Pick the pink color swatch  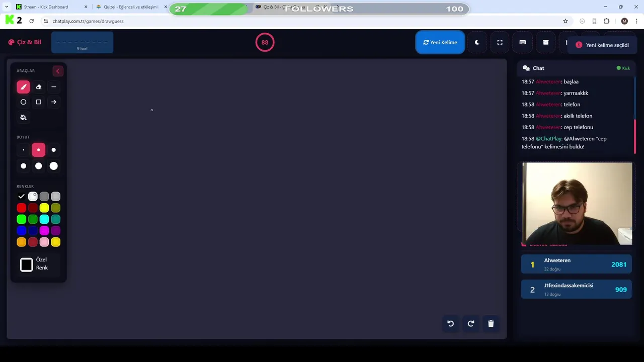(x=44, y=242)
